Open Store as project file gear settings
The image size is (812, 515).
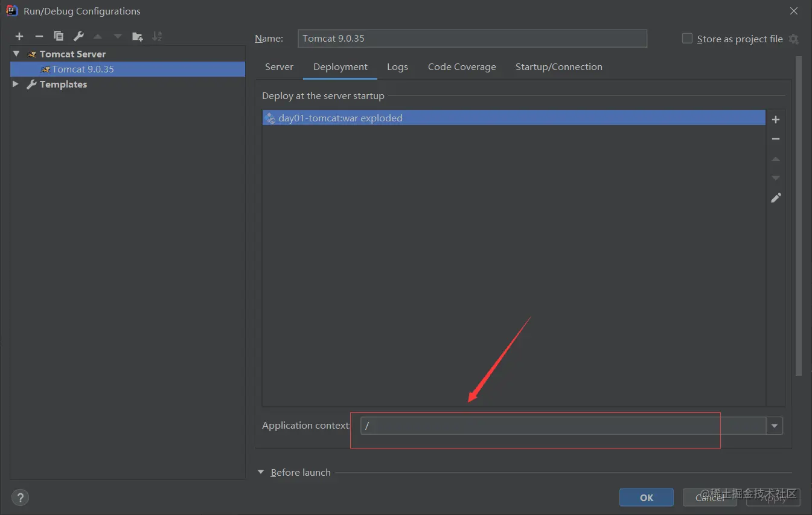tap(794, 39)
